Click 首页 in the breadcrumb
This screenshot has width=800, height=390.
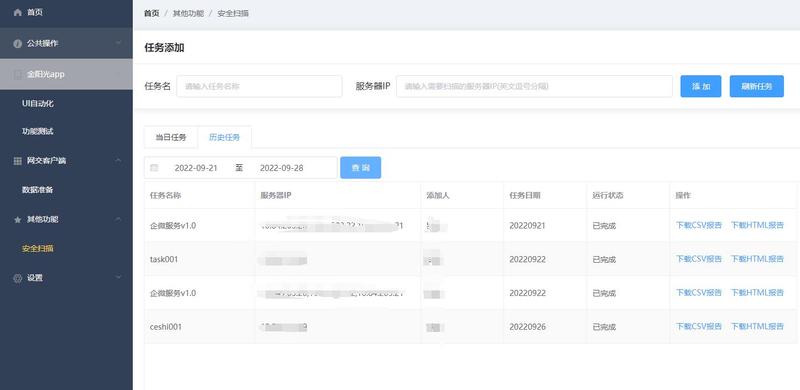point(152,13)
